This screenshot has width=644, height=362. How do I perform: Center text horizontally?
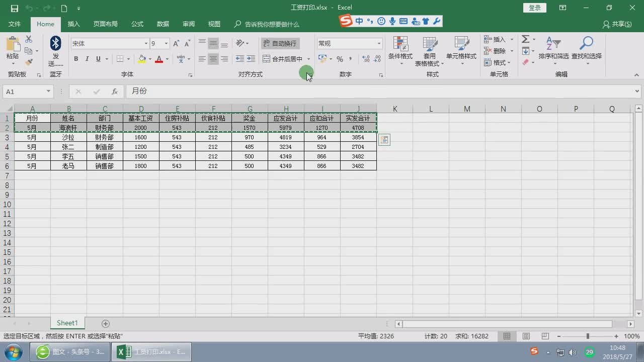click(213, 59)
